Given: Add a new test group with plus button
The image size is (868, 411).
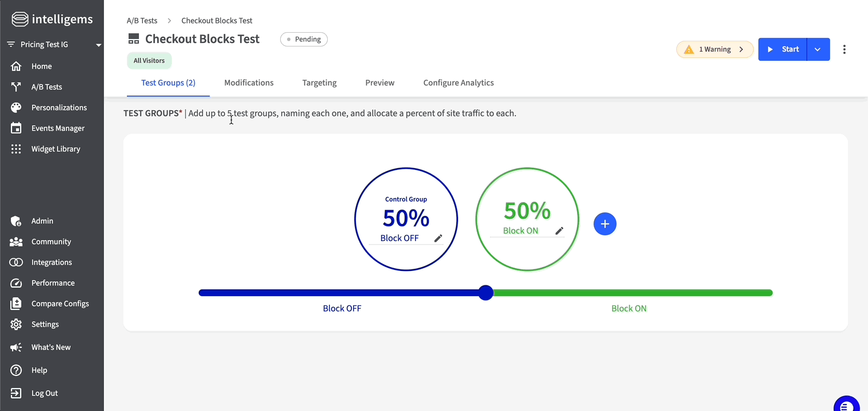Looking at the screenshot, I should coord(604,224).
